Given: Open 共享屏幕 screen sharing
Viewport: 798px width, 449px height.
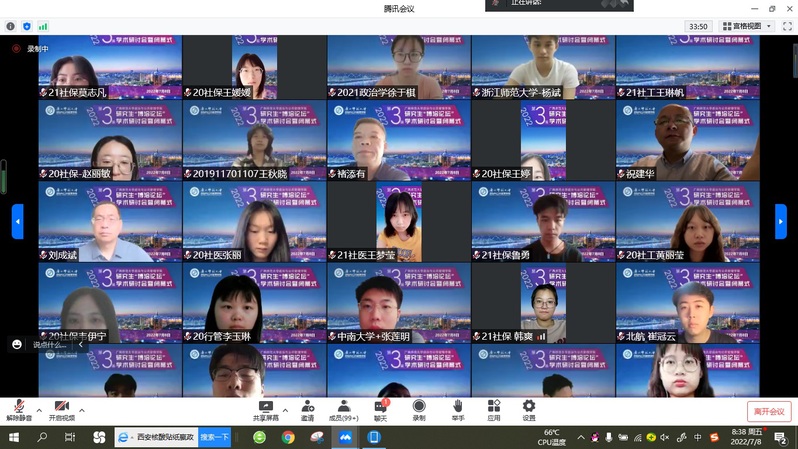Looking at the screenshot, I should (x=265, y=409).
